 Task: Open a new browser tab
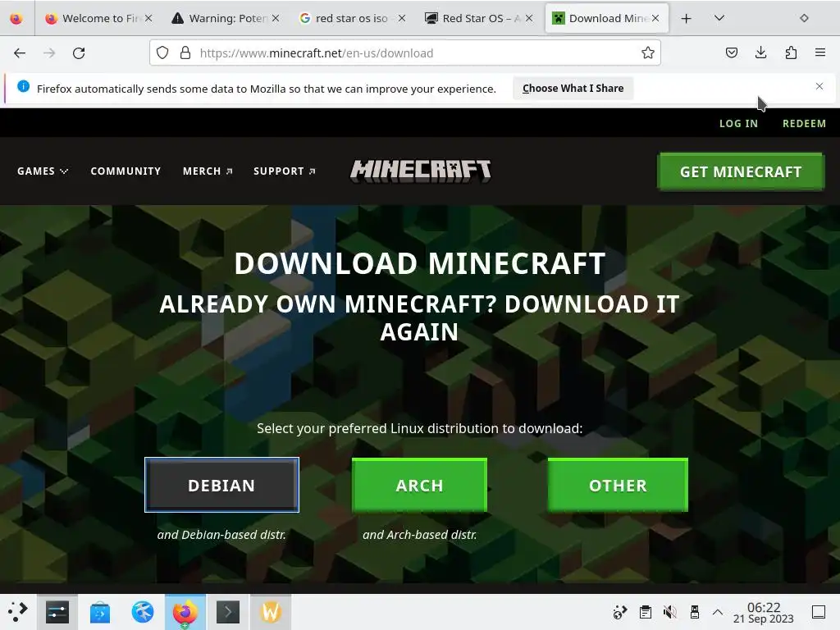click(x=687, y=19)
